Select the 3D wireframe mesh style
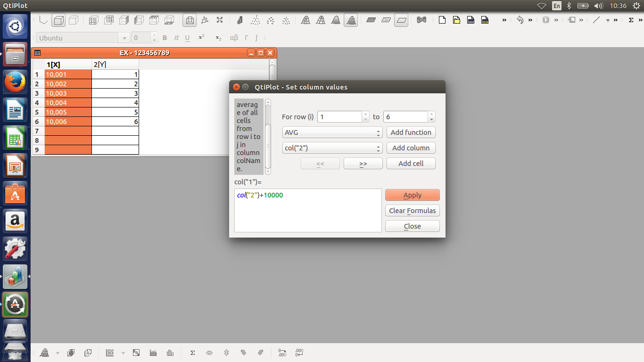 click(305, 20)
